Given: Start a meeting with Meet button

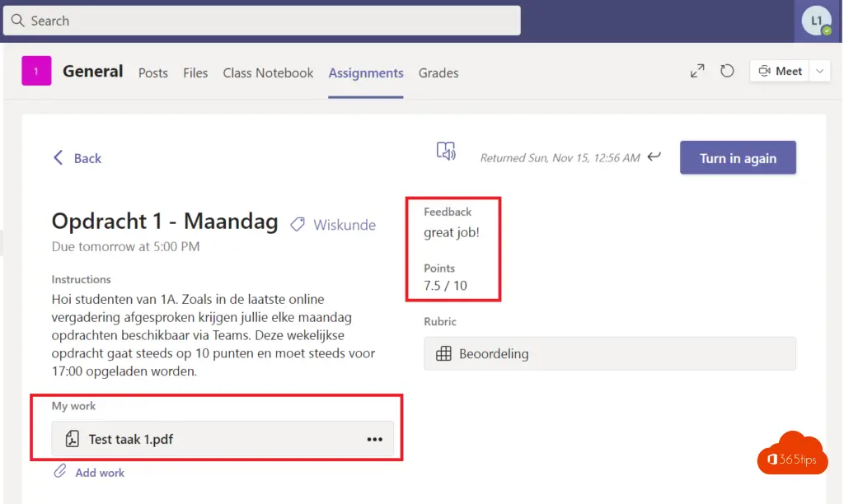Looking at the screenshot, I should (780, 71).
